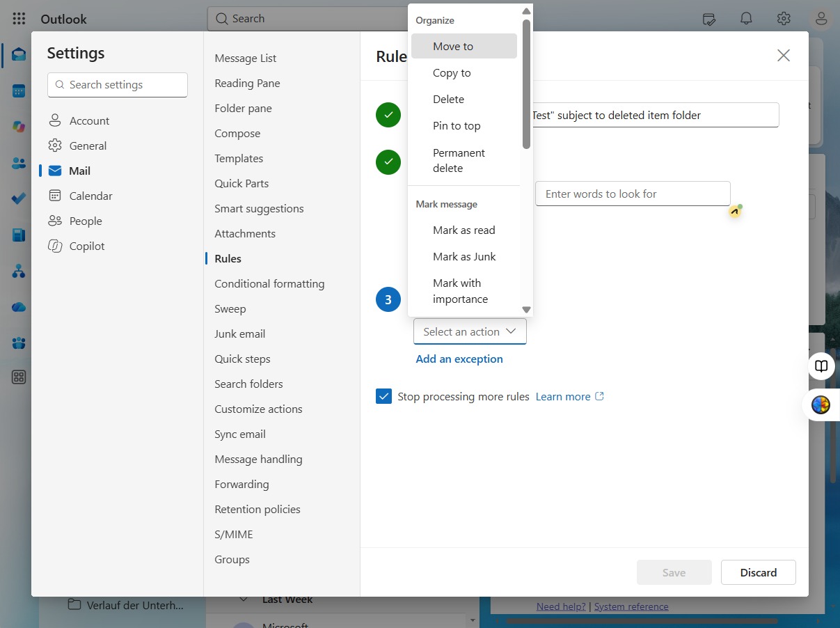Select Pin to top action
840x628 pixels.
[x=464, y=125]
